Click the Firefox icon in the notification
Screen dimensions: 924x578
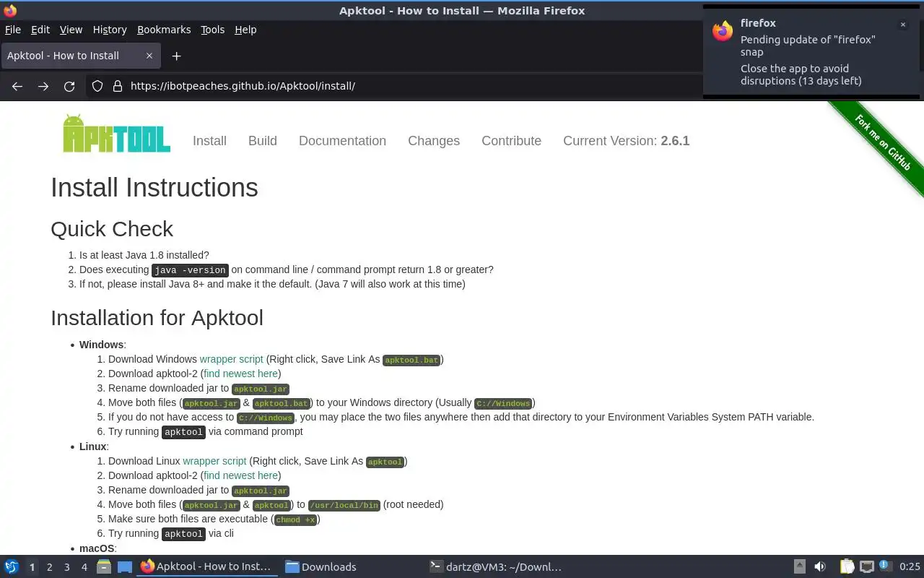tap(723, 31)
